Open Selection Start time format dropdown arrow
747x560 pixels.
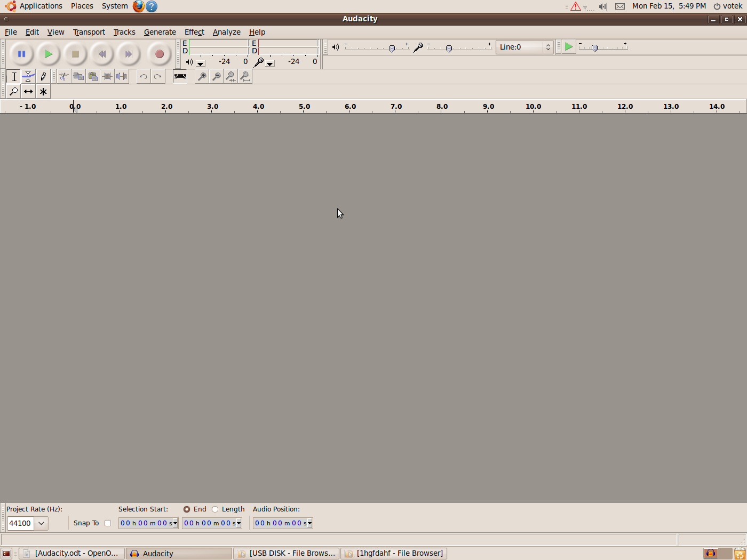(175, 523)
